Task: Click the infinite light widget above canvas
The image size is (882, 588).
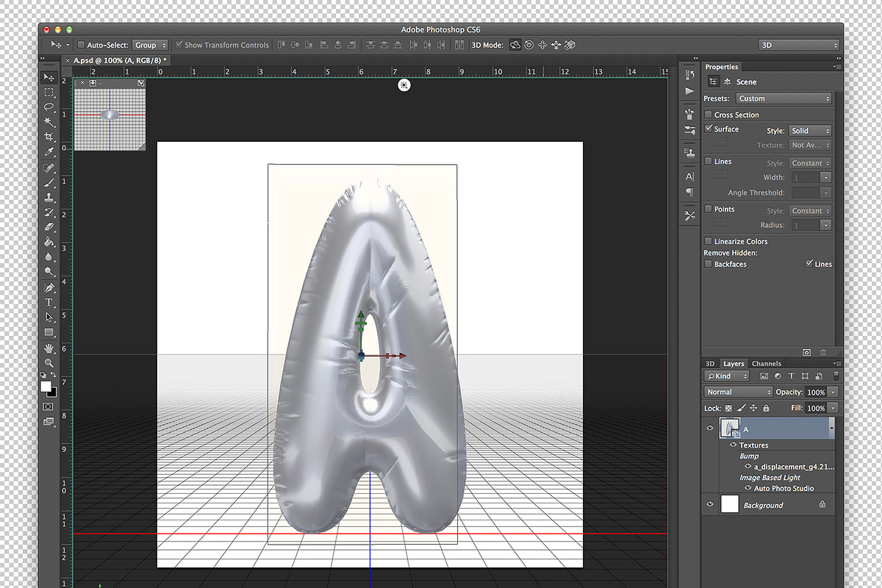Action: (404, 85)
